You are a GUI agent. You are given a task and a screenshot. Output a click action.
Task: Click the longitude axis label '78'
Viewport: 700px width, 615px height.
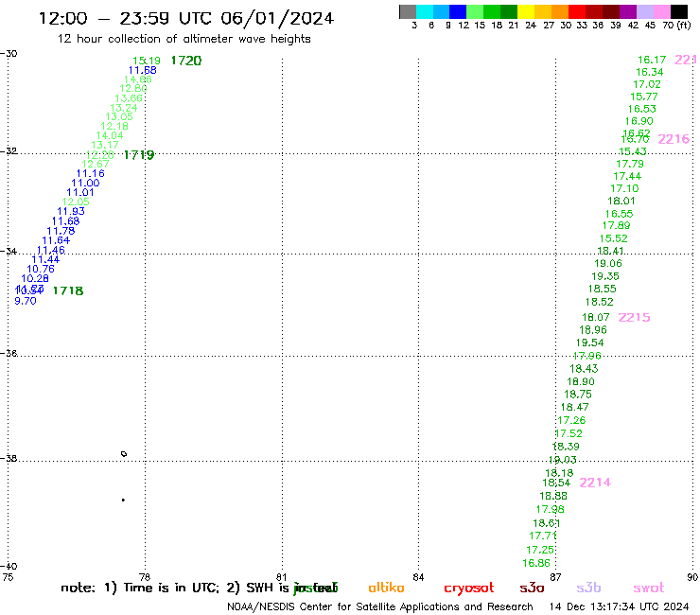(x=145, y=577)
